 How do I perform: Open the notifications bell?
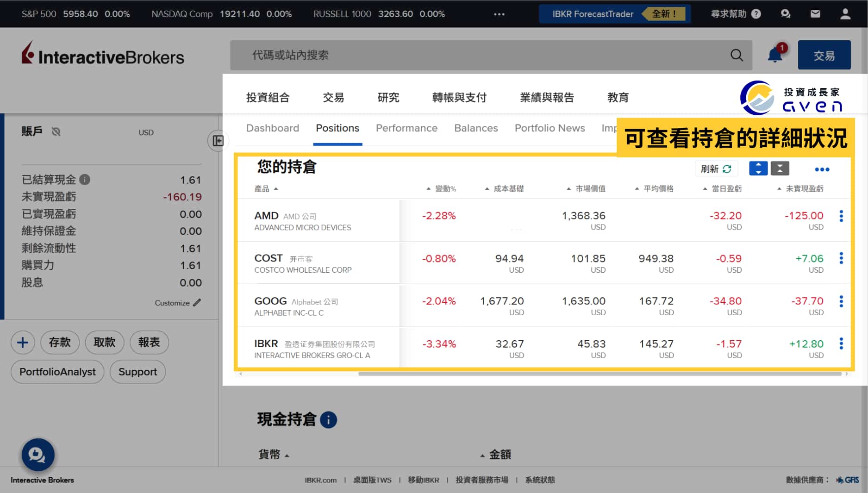(x=775, y=55)
